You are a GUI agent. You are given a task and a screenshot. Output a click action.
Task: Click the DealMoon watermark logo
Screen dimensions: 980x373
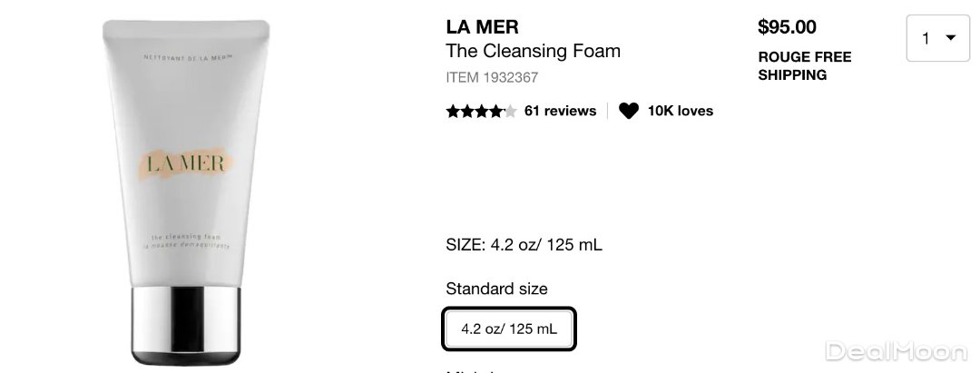pyautogui.click(x=894, y=351)
